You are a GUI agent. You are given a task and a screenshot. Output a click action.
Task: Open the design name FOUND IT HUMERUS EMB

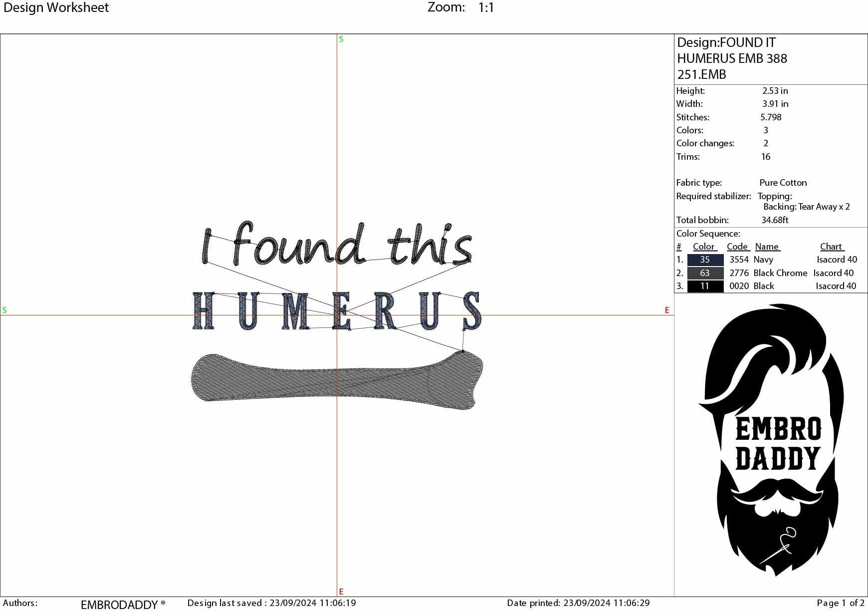point(731,58)
